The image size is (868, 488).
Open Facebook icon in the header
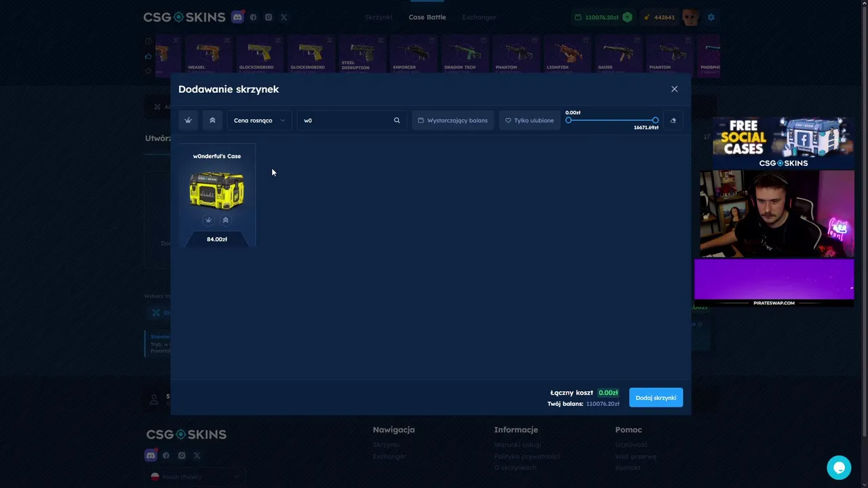(253, 17)
